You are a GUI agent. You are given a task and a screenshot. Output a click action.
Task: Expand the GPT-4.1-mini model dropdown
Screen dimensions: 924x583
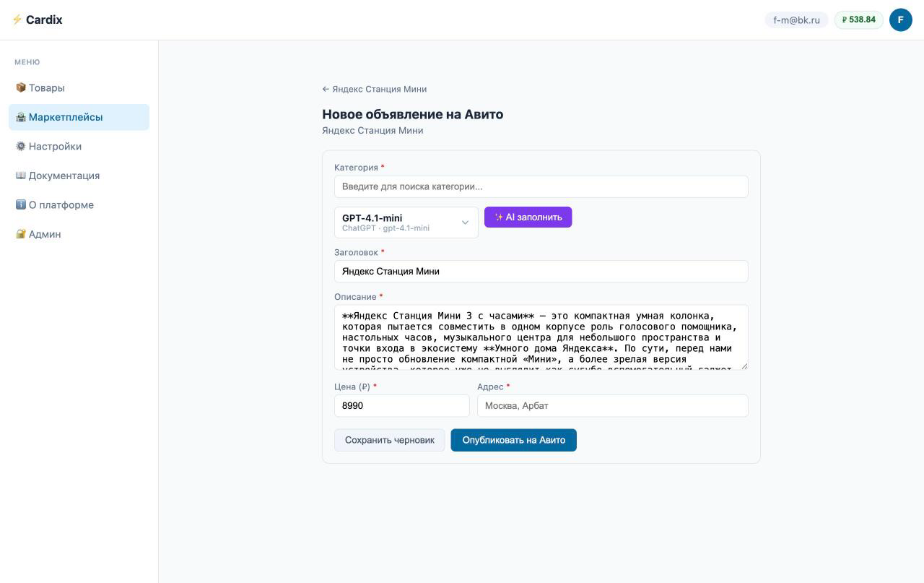pos(406,223)
